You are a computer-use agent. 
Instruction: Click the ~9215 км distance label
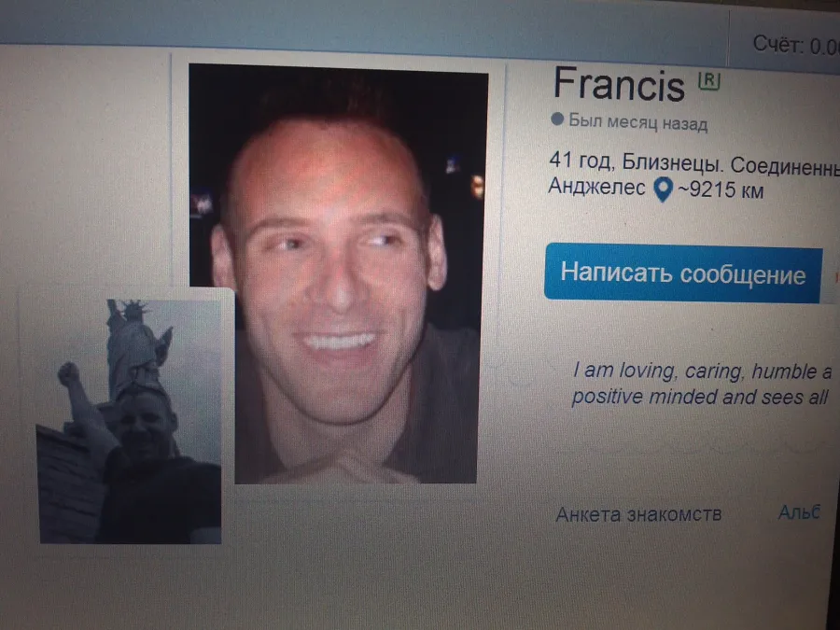pyautogui.click(x=721, y=189)
